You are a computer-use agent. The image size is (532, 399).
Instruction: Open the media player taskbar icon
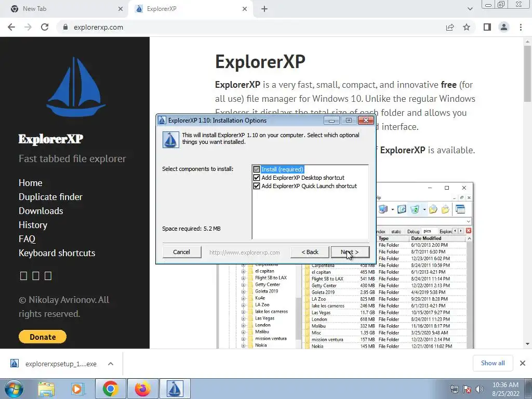(x=77, y=389)
